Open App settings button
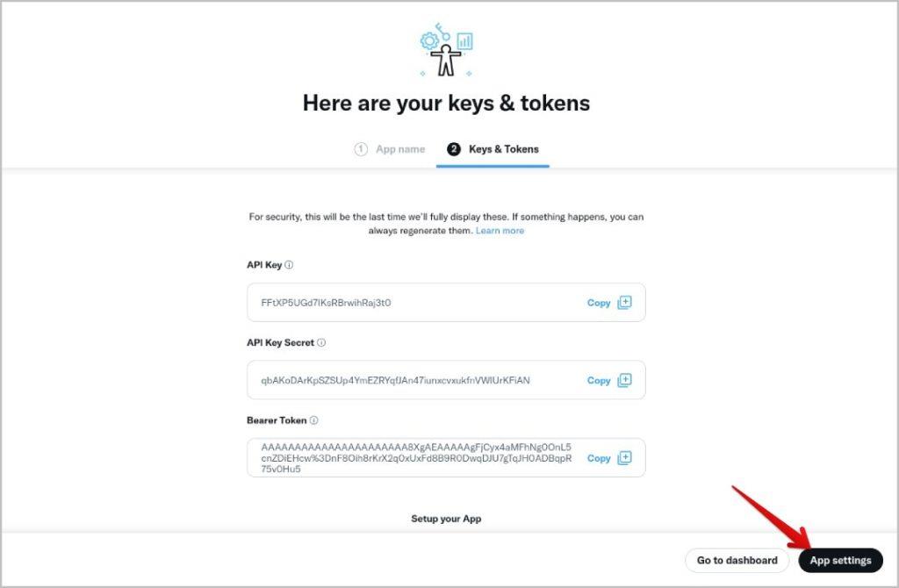 pyautogui.click(x=840, y=561)
